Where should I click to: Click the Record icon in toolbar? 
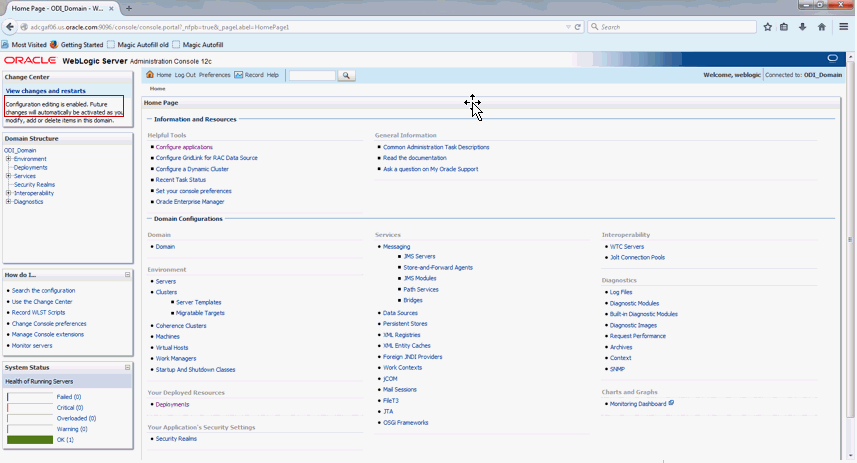tap(239, 75)
